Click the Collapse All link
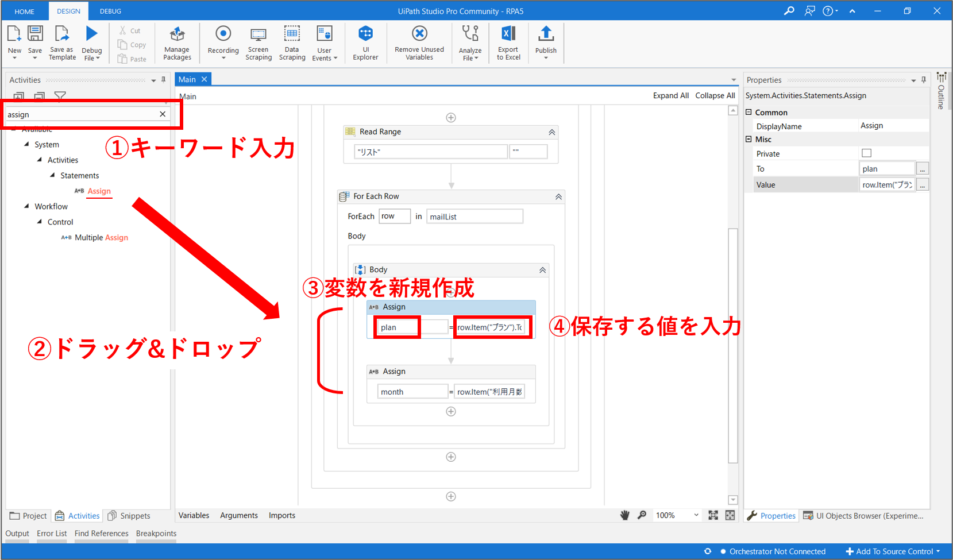The height and width of the screenshot is (560, 953). click(x=715, y=95)
